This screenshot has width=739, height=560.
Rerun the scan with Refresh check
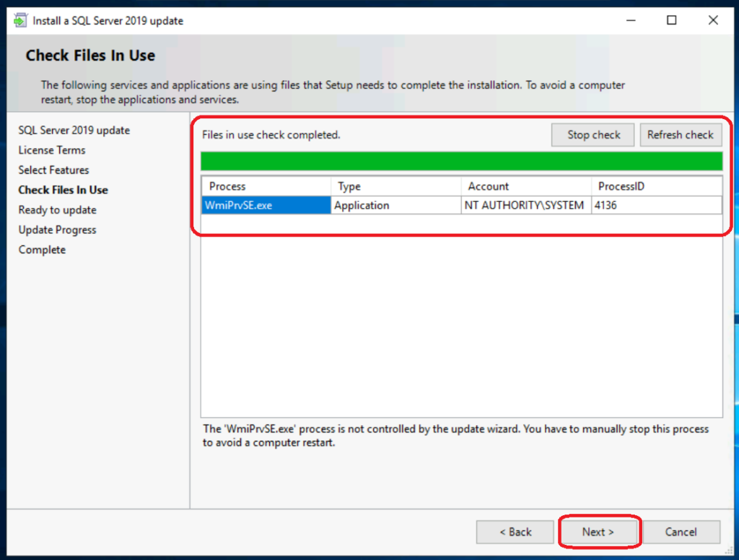click(x=681, y=135)
